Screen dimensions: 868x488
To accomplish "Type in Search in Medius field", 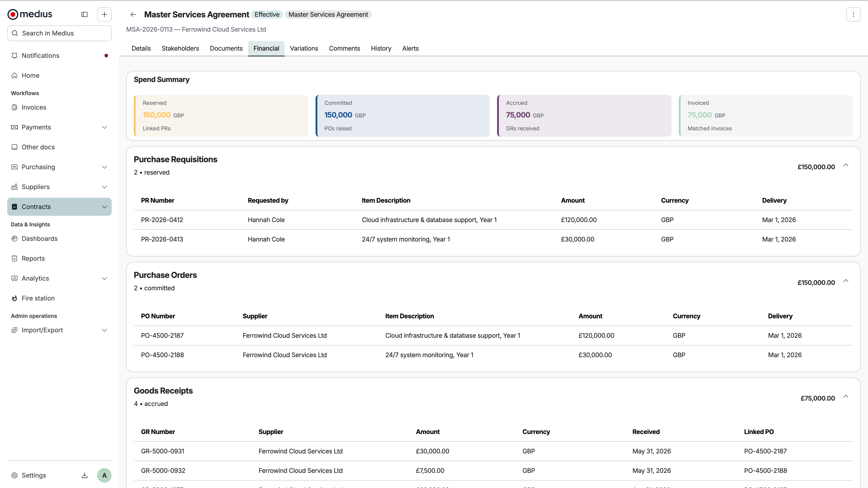I will coord(59,33).
